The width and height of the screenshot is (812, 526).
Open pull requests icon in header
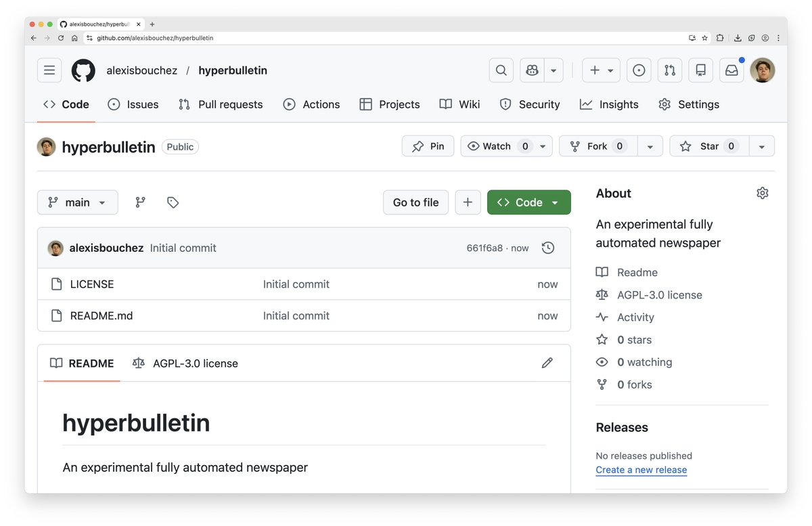coord(670,70)
